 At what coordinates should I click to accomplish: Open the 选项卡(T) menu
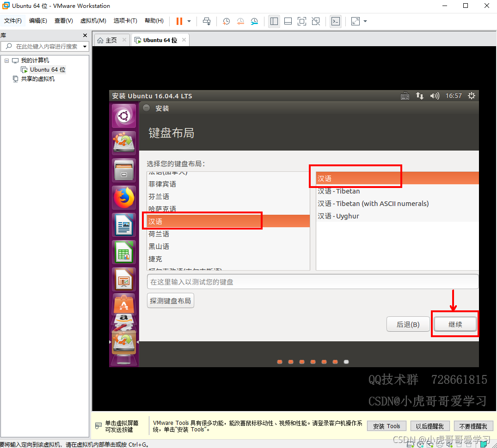click(x=125, y=21)
